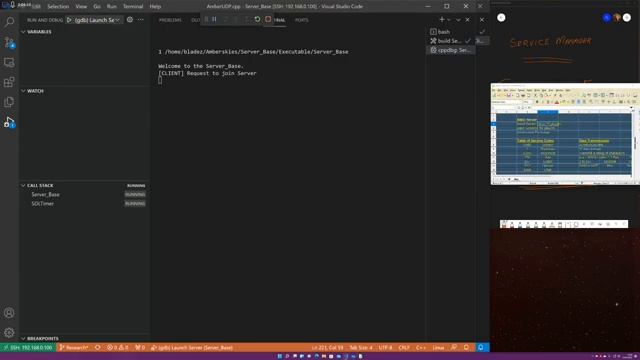Select the cppdbg Server terminal entry
Screen dimensions: 640x360
[450, 50]
